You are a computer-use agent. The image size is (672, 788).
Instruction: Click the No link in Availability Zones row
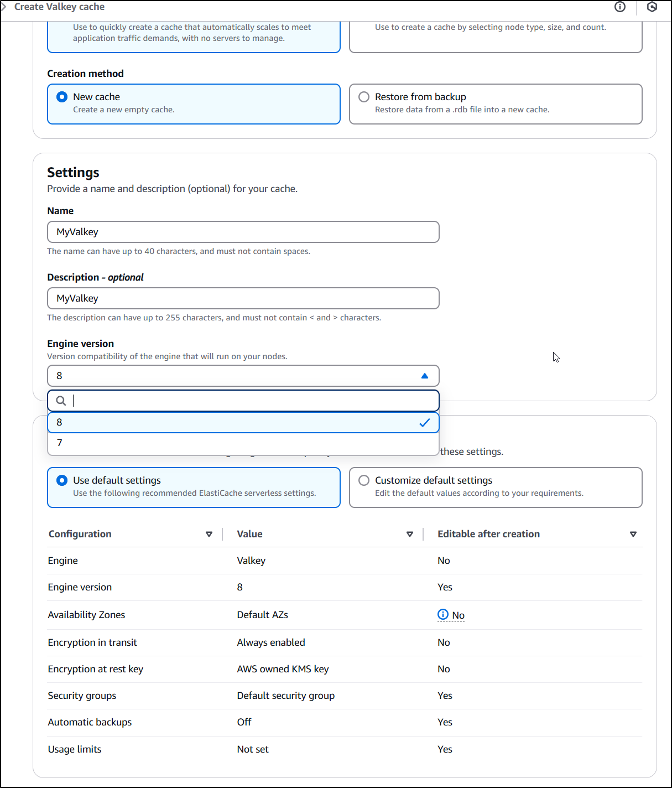pos(459,615)
